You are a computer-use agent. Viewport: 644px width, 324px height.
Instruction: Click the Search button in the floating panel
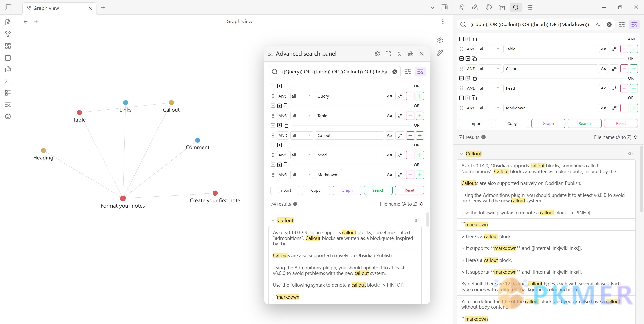(378, 190)
